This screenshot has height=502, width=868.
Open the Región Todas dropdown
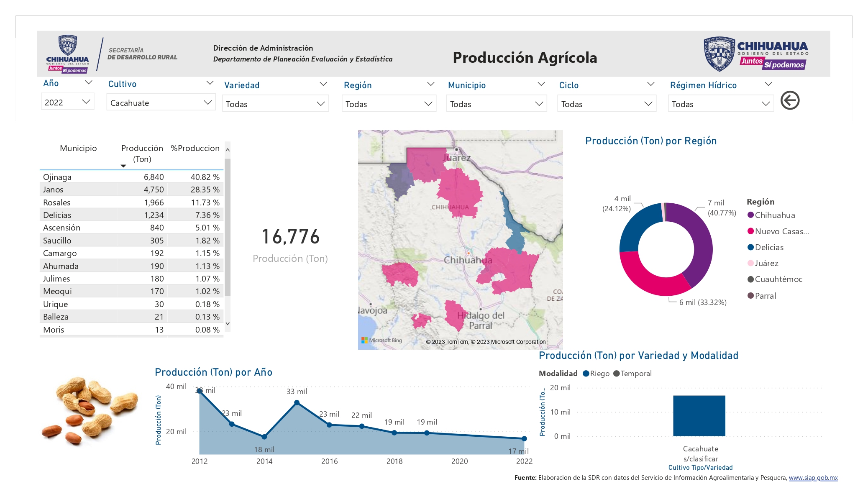click(389, 104)
